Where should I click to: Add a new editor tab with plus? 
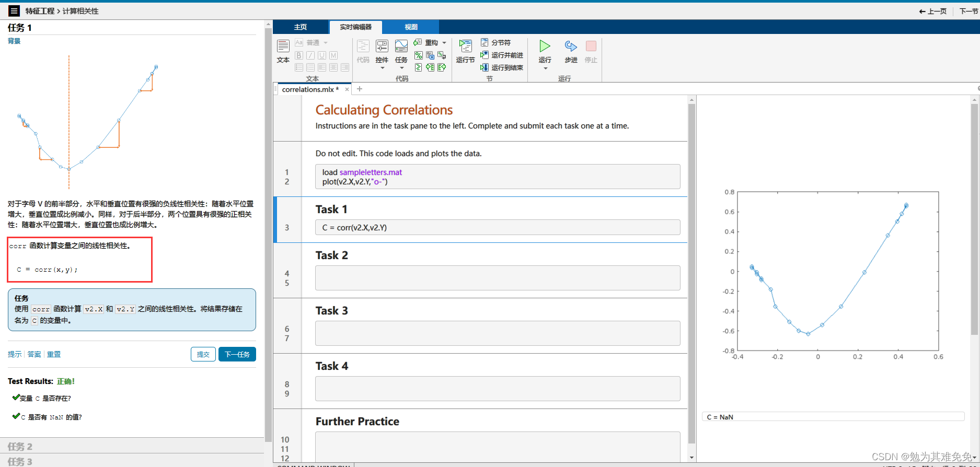coord(360,89)
